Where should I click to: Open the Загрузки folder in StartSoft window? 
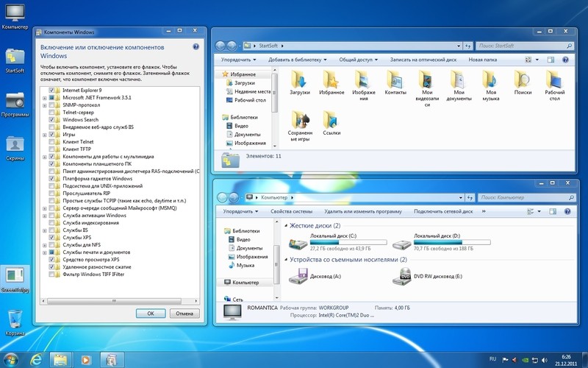tap(299, 79)
